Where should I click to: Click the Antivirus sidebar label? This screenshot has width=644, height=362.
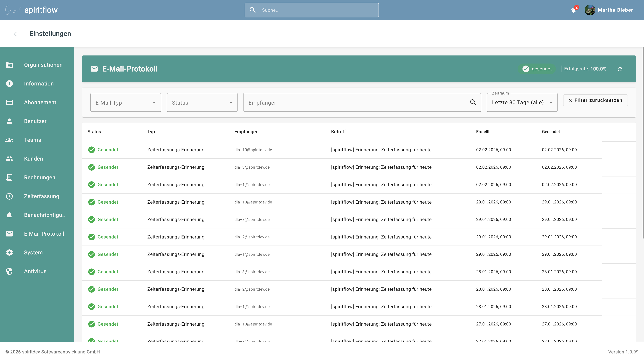(35, 271)
